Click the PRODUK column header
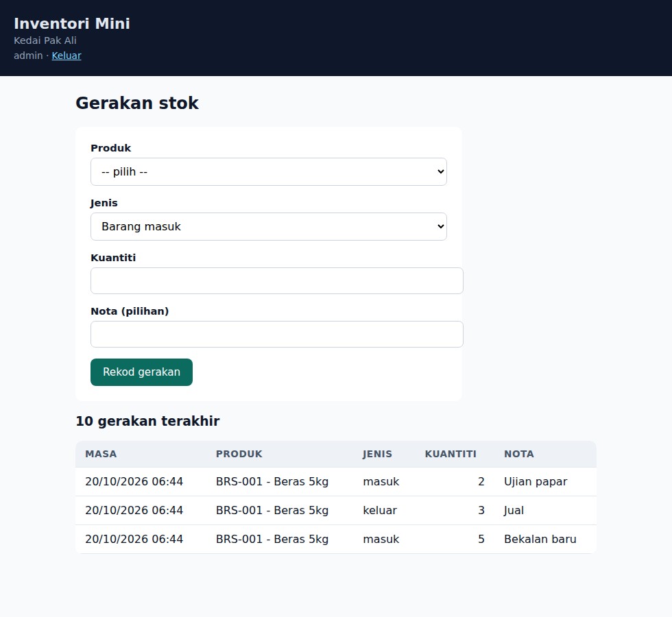Screen dimensions: 672x617 [x=239, y=454]
